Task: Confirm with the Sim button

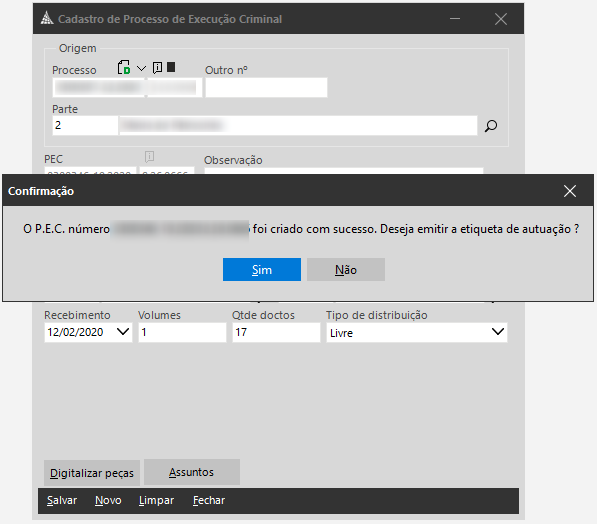Action: tap(262, 270)
